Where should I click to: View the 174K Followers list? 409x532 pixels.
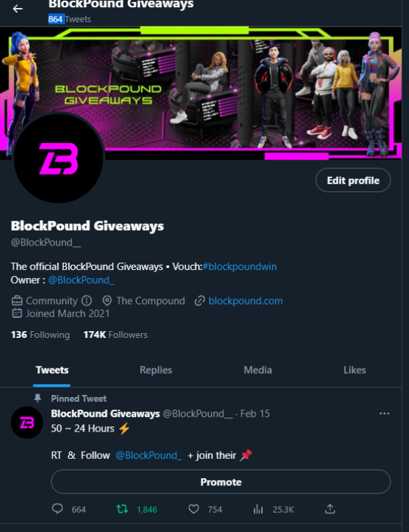[116, 335]
